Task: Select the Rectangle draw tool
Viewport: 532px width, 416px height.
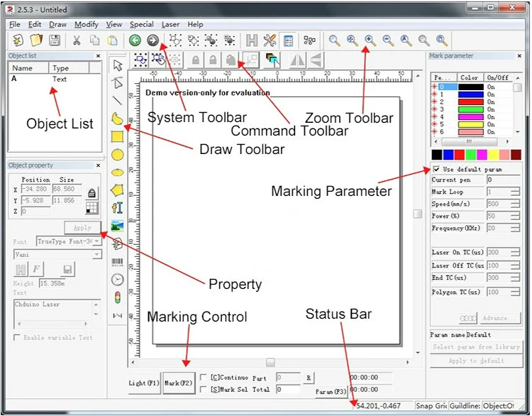Action: click(117, 136)
